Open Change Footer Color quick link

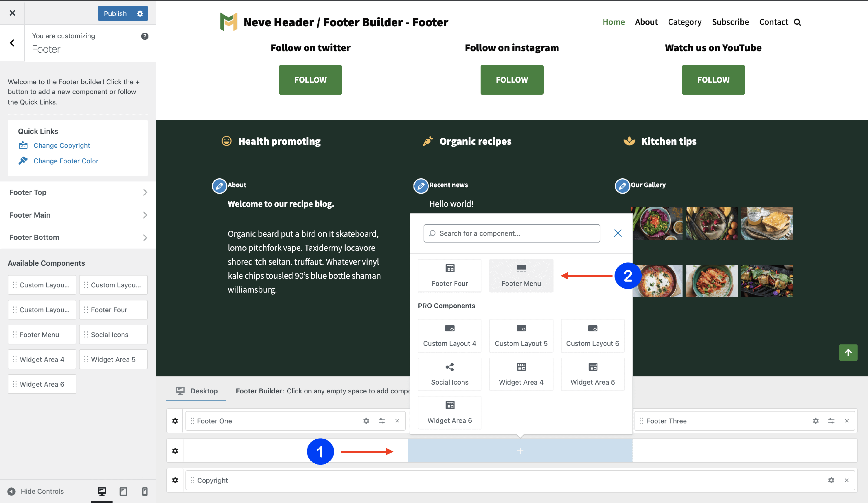pos(66,161)
